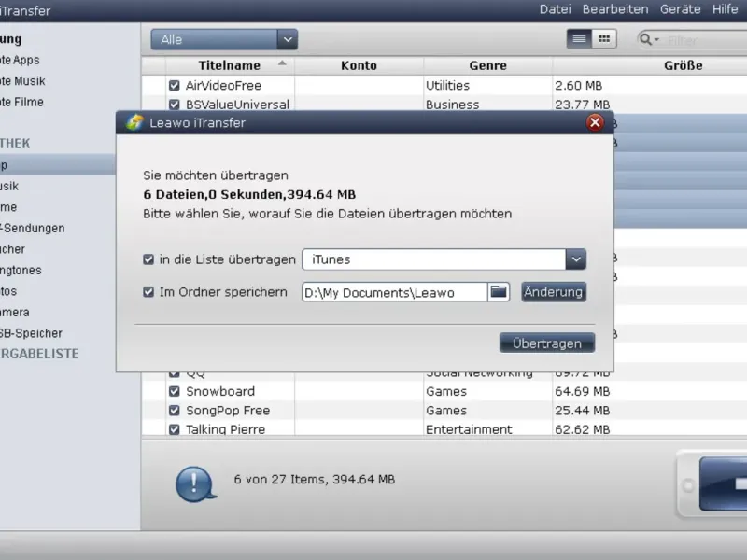
Task: Click the 64.69 MB size cell
Action: pyautogui.click(x=582, y=391)
